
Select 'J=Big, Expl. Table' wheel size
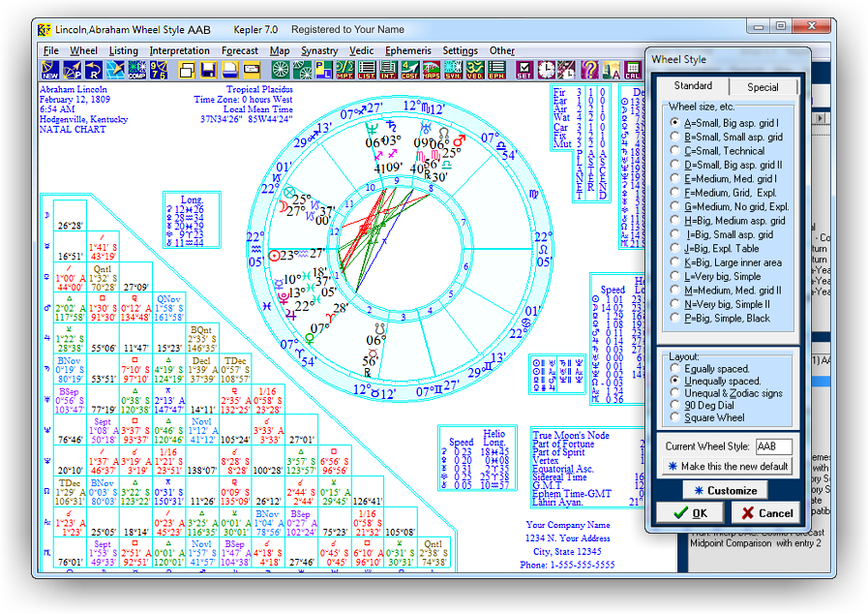click(714, 248)
